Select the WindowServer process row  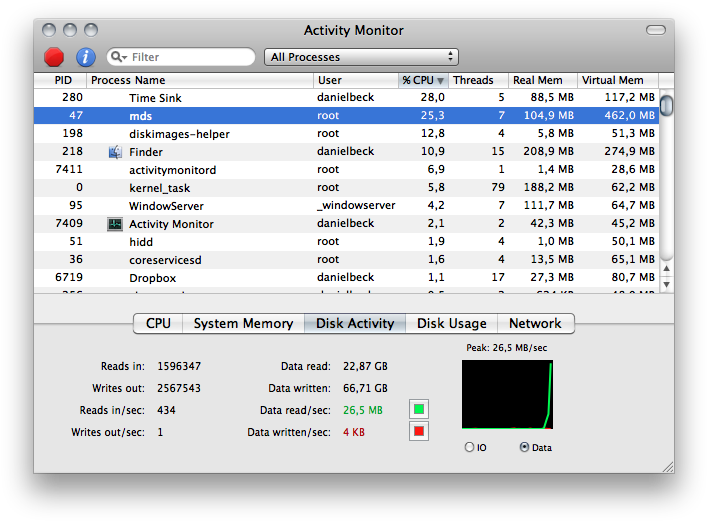coord(346,206)
